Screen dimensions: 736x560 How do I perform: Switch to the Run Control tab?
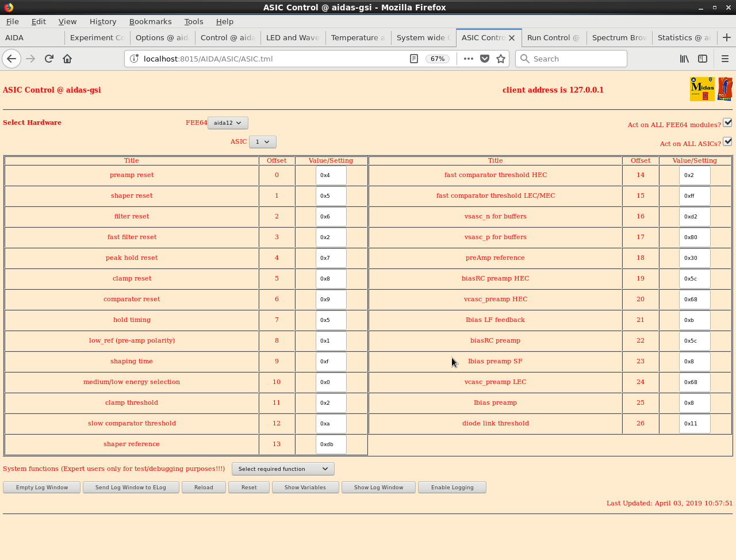tap(554, 38)
